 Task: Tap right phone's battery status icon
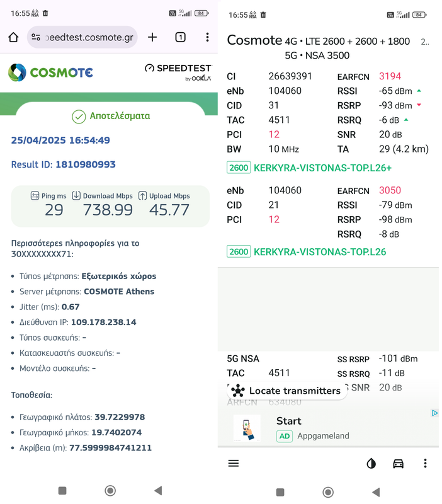[419, 14]
